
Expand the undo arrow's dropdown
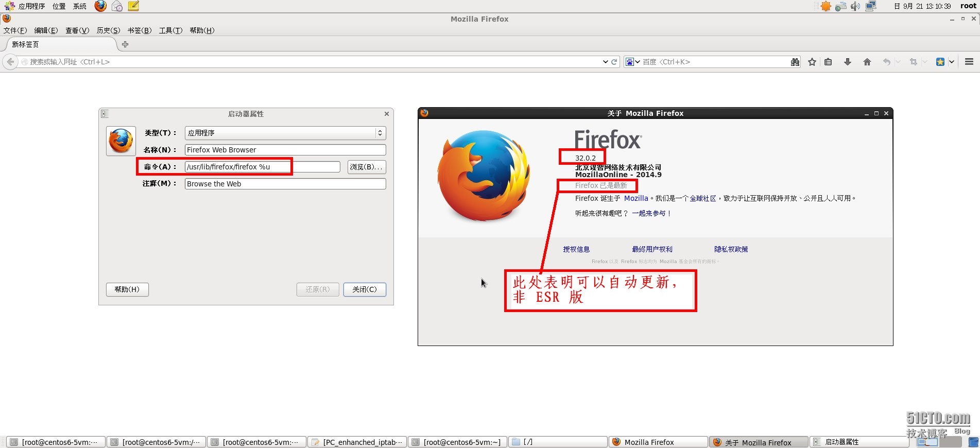point(898,62)
